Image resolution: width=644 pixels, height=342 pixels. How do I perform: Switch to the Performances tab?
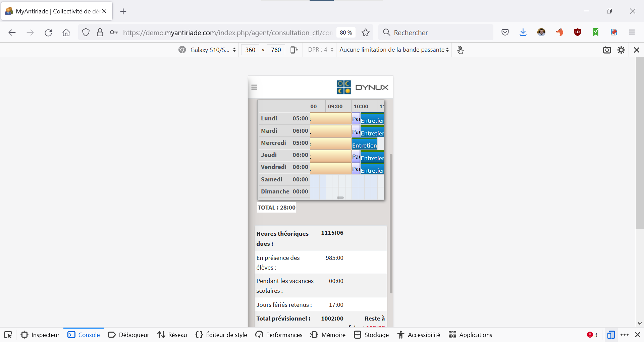(279, 335)
